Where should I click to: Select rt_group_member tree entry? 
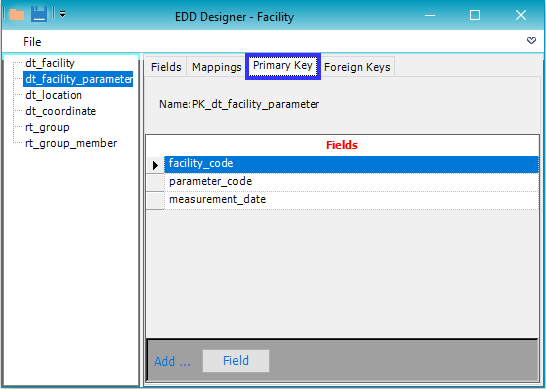71,143
